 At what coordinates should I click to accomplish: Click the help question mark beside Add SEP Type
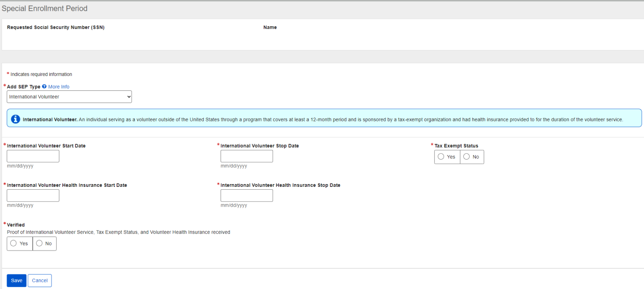pos(44,87)
